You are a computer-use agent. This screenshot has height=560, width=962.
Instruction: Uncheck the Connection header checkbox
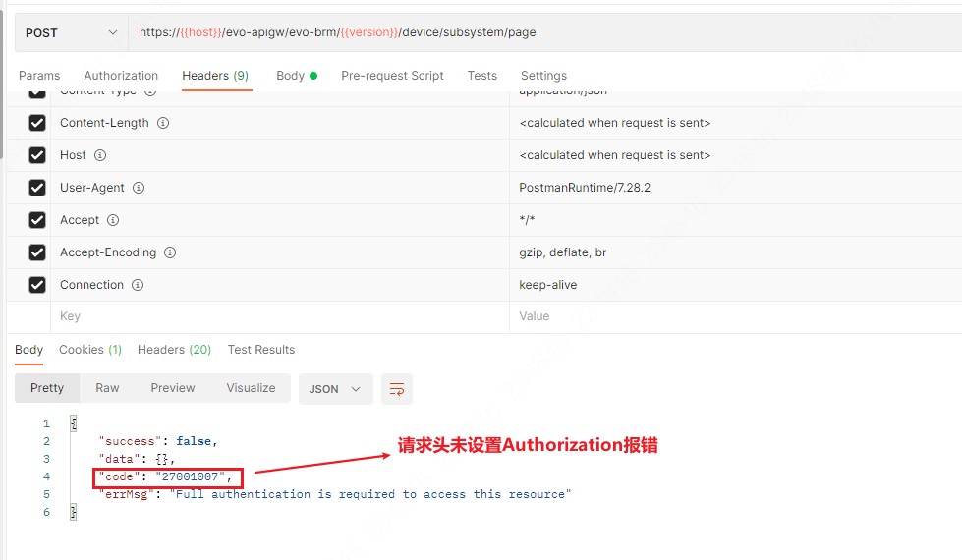click(x=37, y=285)
